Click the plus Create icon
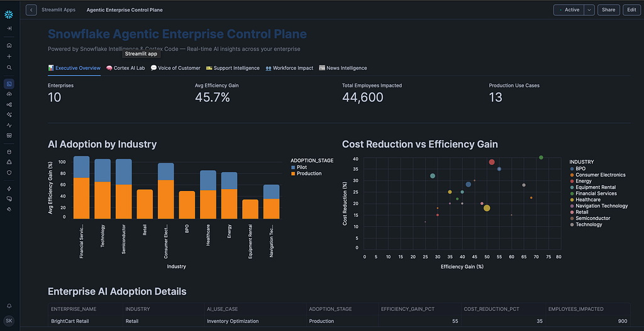644x331 pixels. pos(9,57)
